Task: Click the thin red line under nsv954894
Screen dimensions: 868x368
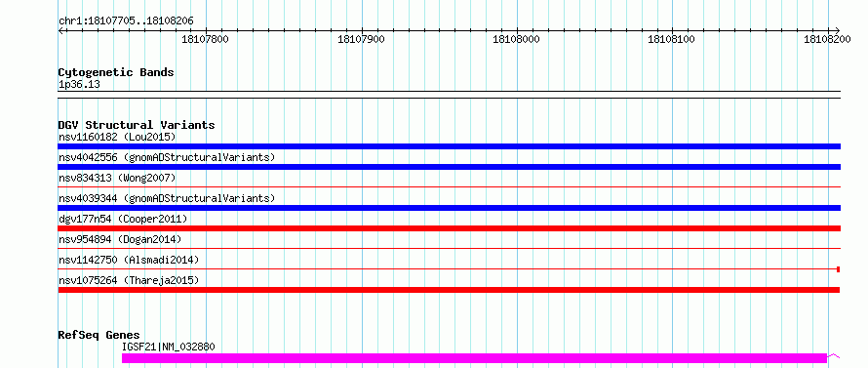Action: point(450,249)
